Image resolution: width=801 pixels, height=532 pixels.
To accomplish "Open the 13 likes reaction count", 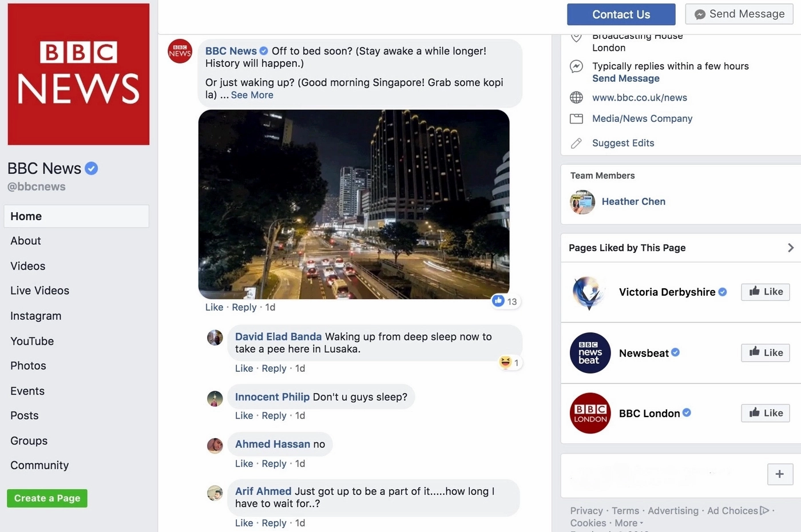I will tap(505, 301).
